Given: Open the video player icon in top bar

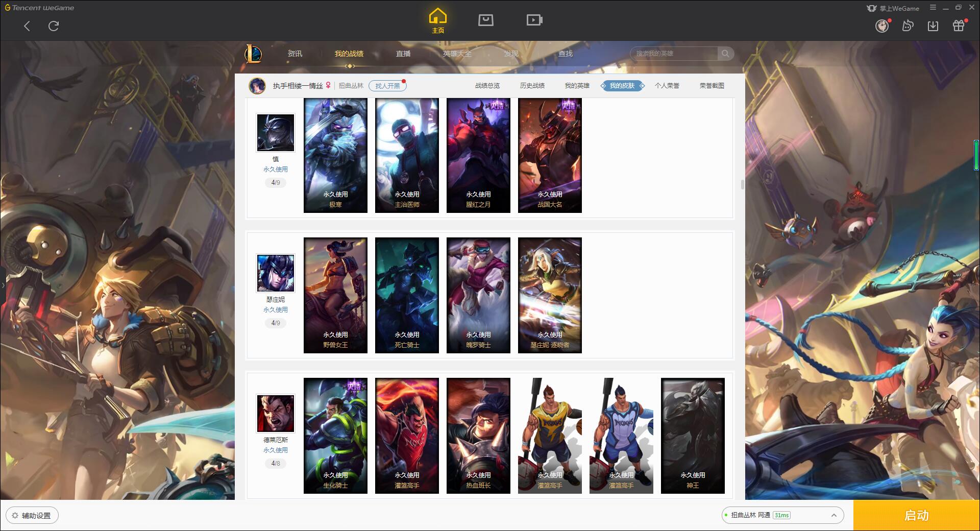Looking at the screenshot, I should pyautogui.click(x=534, y=20).
